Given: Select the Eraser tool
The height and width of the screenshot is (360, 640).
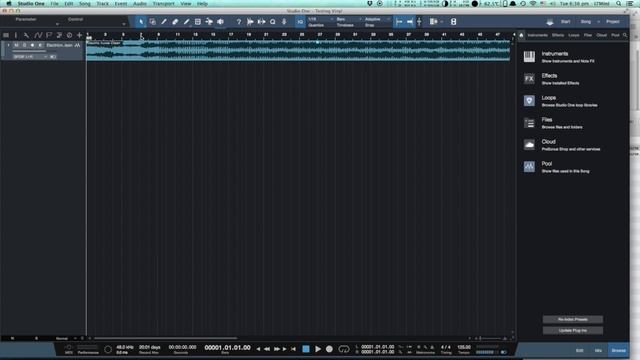Looking at the screenshot, I should coord(175,22).
